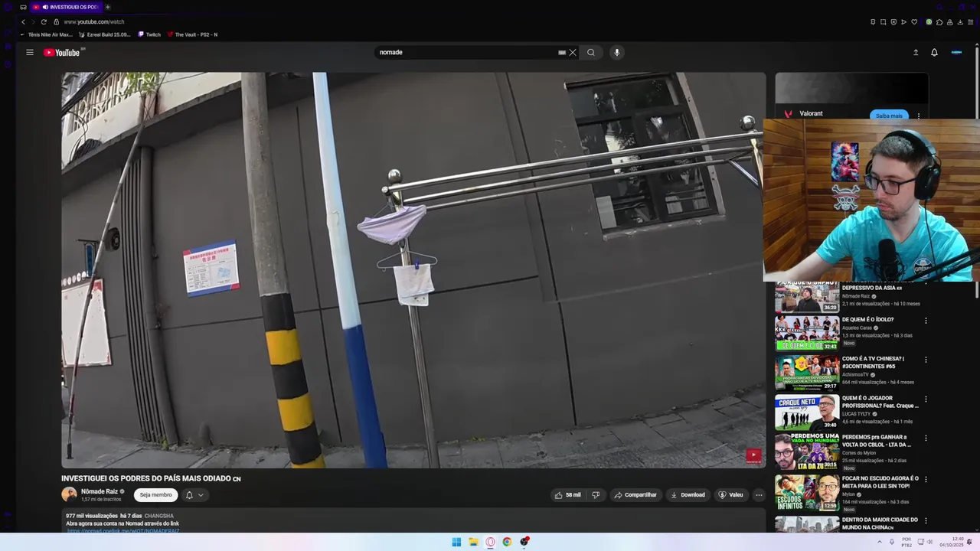Click the play-shaped flow icon in toolbar
The height and width of the screenshot is (551, 980).
[903, 21]
